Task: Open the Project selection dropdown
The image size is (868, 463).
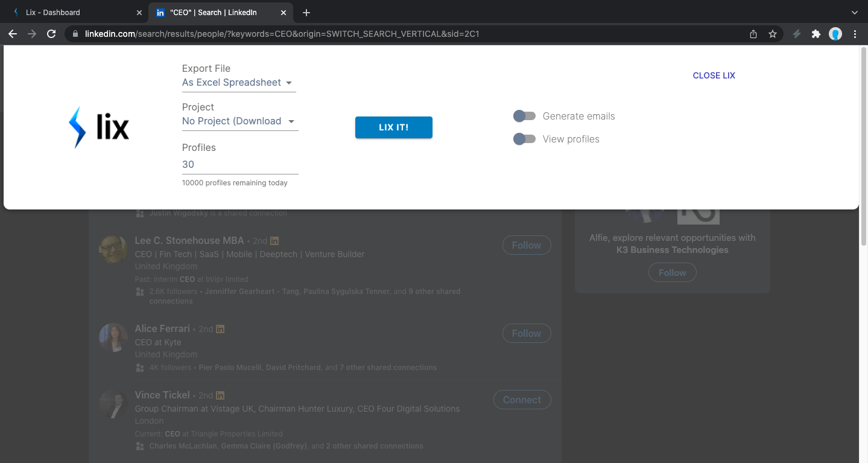Action: [240, 121]
